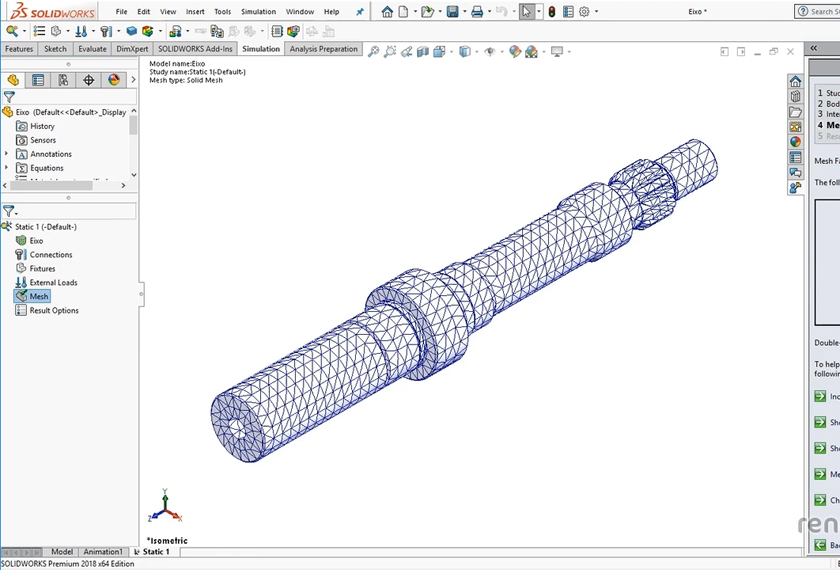Switch to the Analysis Preparation tab
Viewport: 840px width, 570px height.
click(324, 49)
